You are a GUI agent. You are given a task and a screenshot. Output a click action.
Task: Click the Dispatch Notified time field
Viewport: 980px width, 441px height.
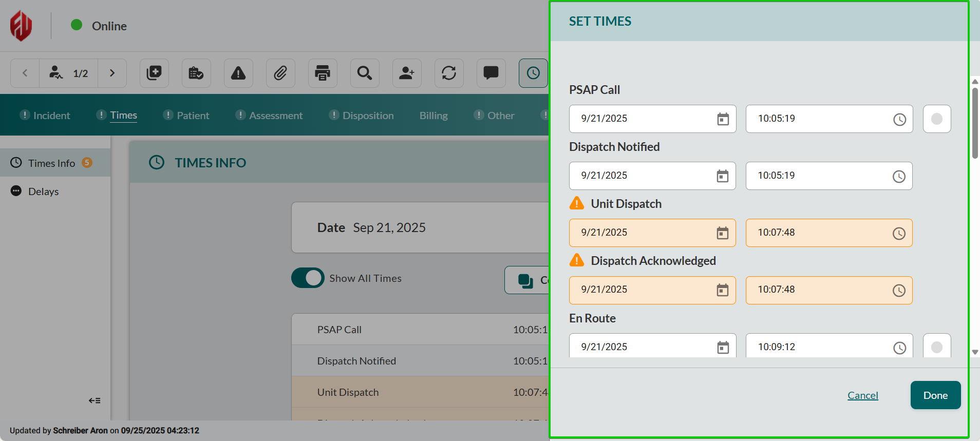(822, 176)
